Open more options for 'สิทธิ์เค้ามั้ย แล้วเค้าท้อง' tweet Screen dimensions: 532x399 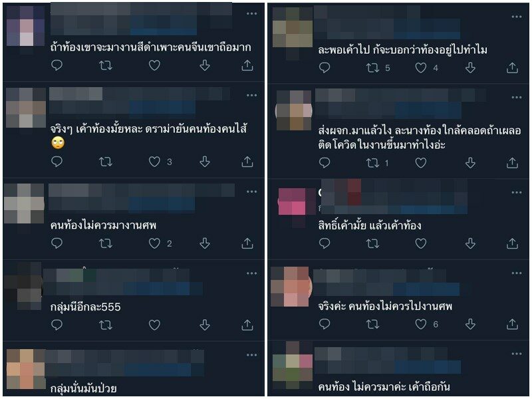tap(517, 192)
